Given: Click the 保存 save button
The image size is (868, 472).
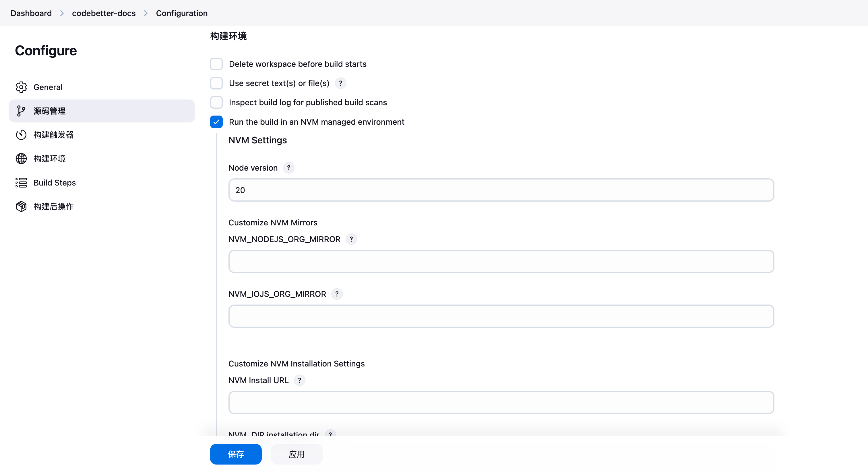Looking at the screenshot, I should click(236, 454).
